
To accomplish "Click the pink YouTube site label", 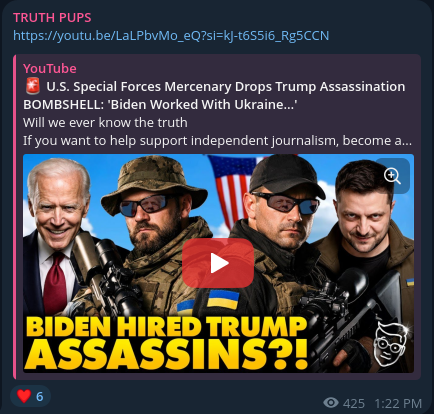I will (50, 68).
